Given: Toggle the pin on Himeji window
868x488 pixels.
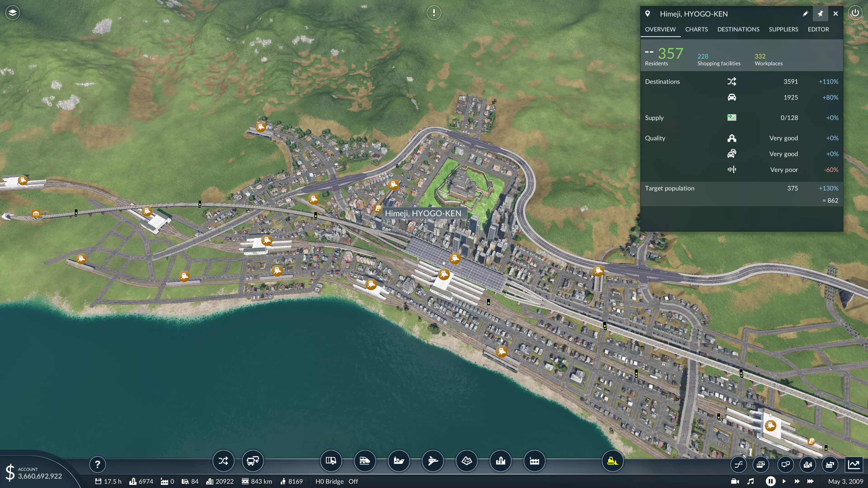Looking at the screenshot, I should pyautogui.click(x=821, y=14).
